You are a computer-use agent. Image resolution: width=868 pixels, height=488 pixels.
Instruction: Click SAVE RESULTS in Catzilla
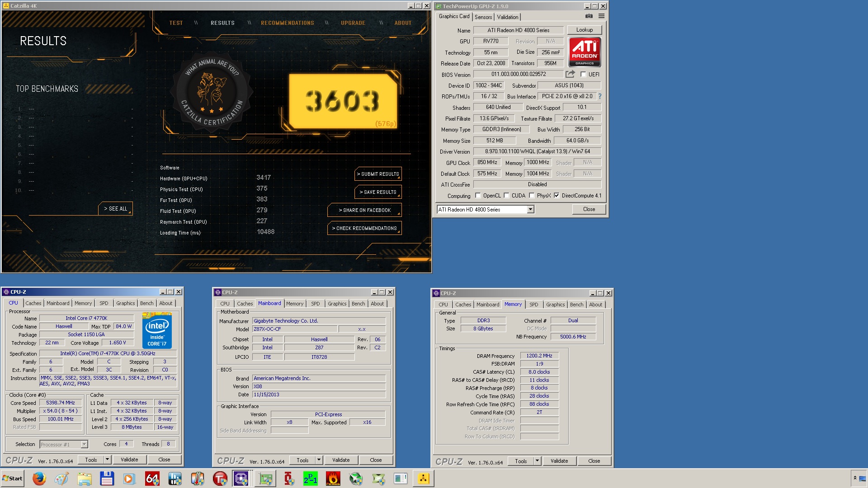click(378, 192)
